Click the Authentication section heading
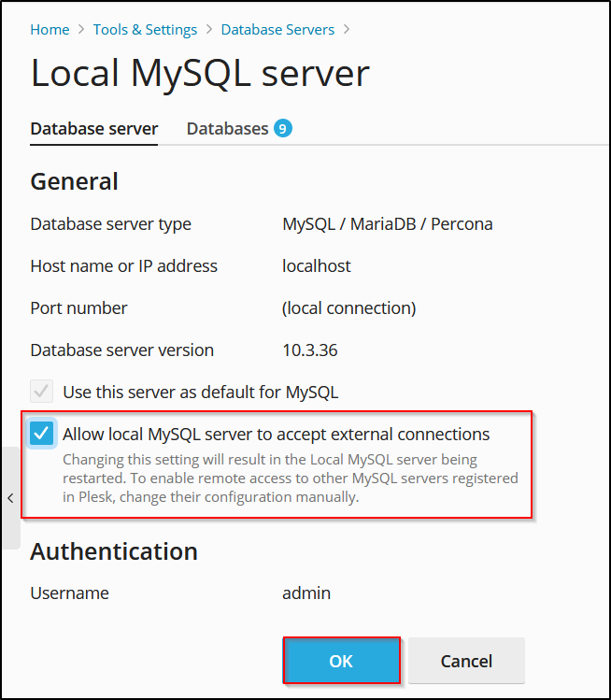Viewport: 611px width, 700px height. [114, 551]
